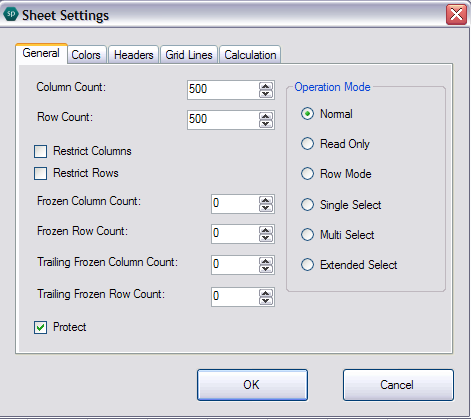471x420 pixels.
Task: Click the Sheet Settings title bar icon
Action: (x=10, y=14)
